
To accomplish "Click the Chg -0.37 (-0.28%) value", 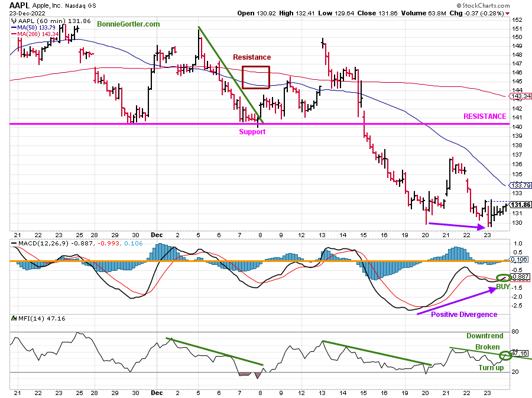I will [476, 13].
